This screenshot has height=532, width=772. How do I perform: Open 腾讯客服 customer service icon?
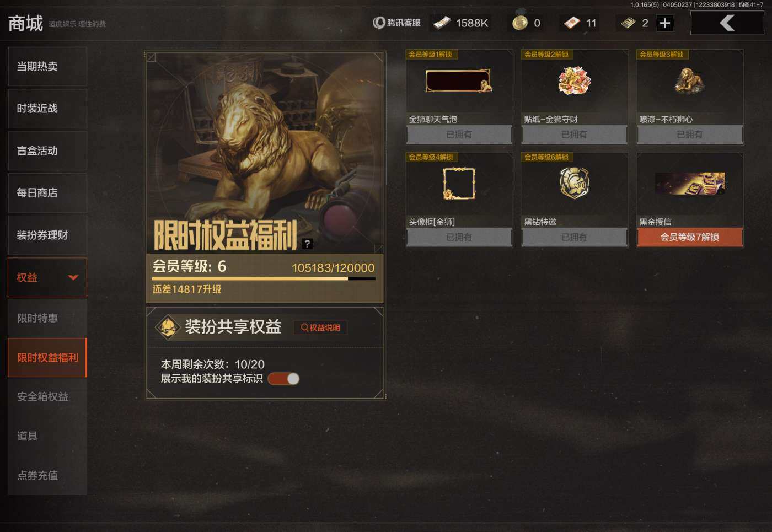[x=379, y=23]
